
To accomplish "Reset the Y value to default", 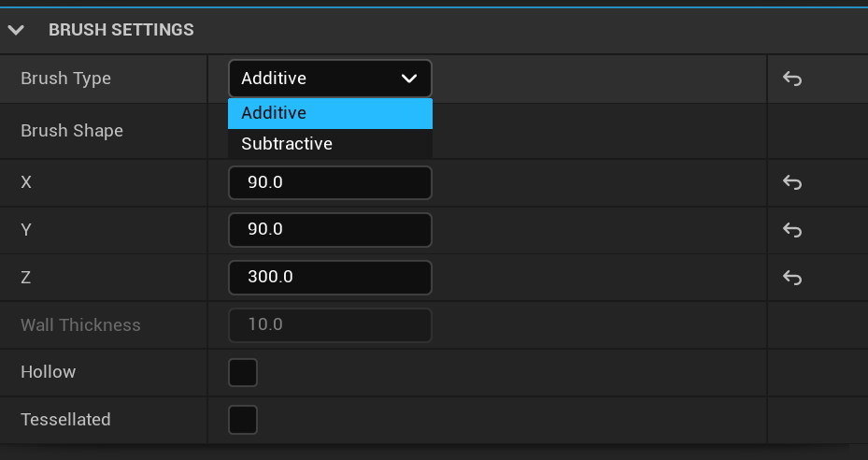I will [x=792, y=230].
